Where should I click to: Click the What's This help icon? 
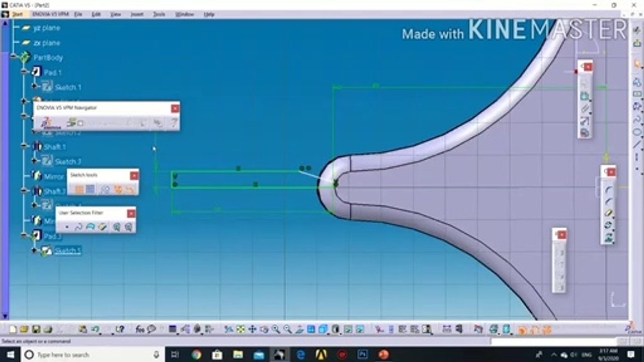[119, 329]
